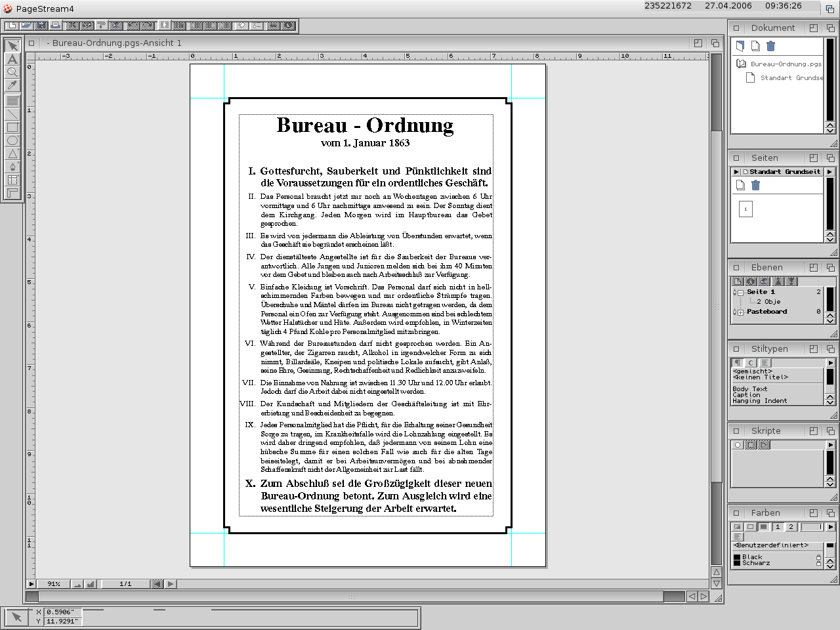Viewport: 840px width, 630px height.
Task: Select the Black color swatch
Action: click(752, 557)
